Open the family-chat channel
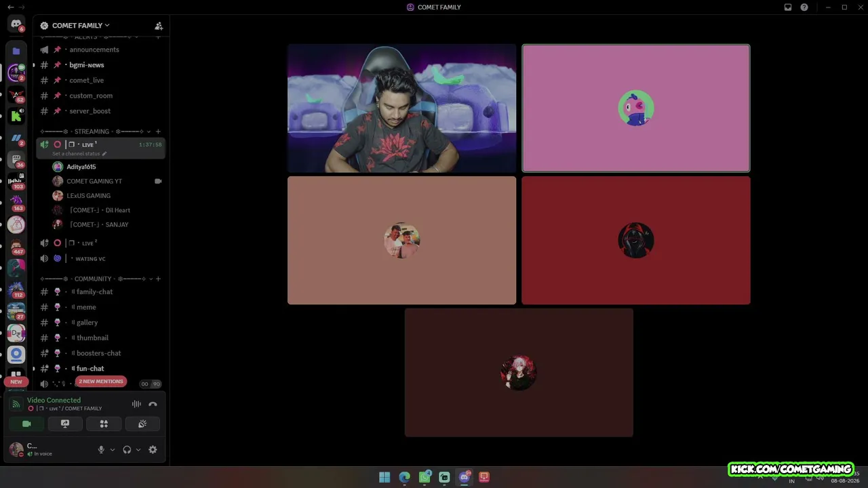This screenshot has width=868, height=488. (x=100, y=291)
